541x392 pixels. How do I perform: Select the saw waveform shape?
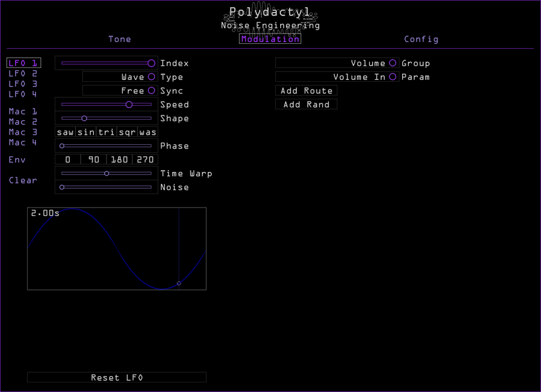point(65,132)
